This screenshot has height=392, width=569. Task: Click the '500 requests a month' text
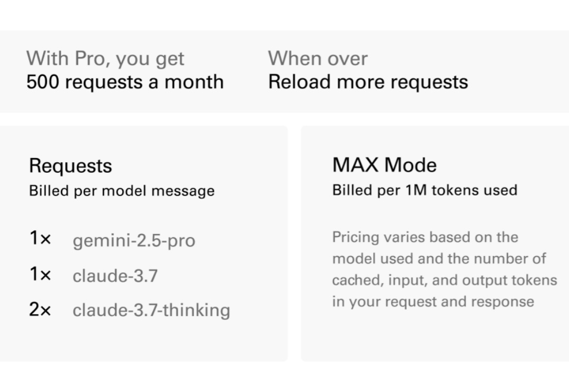tap(125, 82)
